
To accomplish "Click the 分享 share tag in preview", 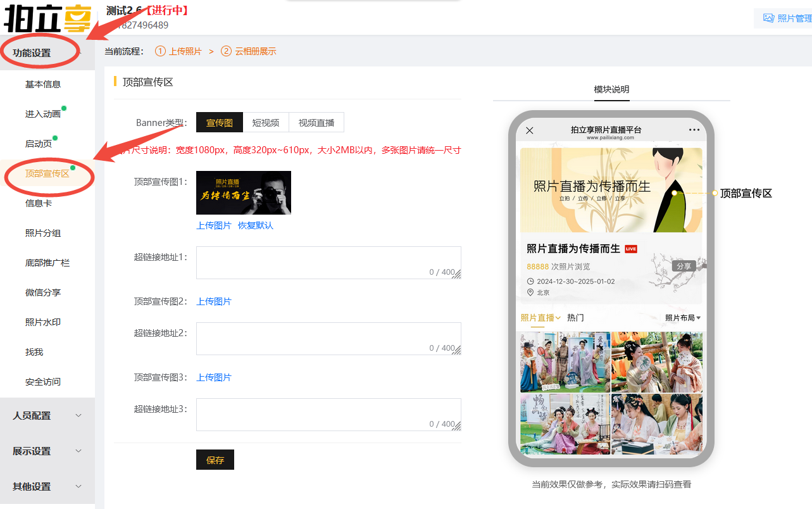I will [x=684, y=267].
